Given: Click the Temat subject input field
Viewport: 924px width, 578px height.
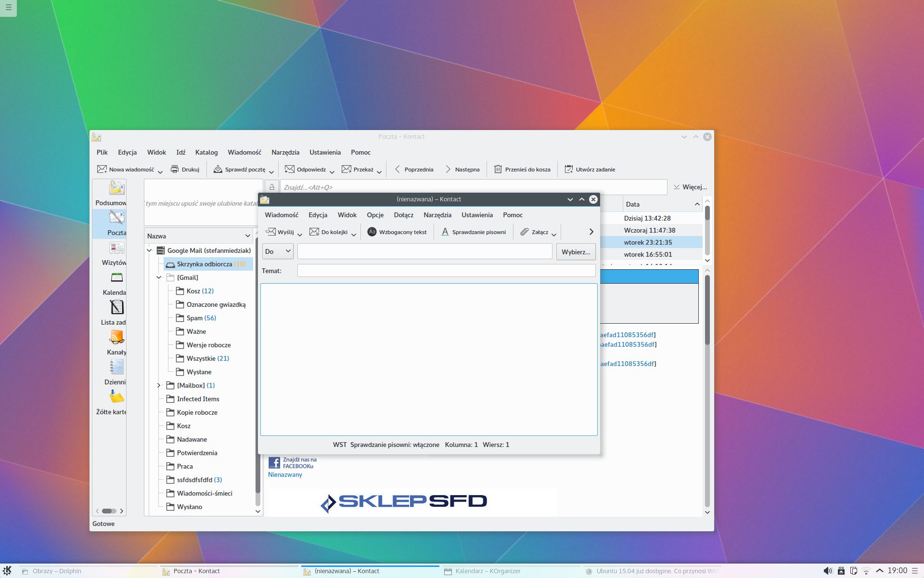Looking at the screenshot, I should pos(446,271).
